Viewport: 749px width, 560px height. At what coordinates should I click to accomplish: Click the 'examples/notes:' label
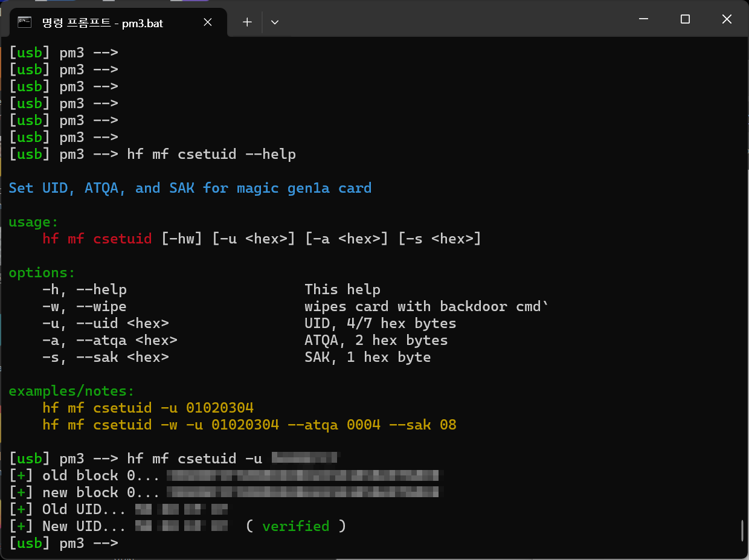pyautogui.click(x=71, y=391)
